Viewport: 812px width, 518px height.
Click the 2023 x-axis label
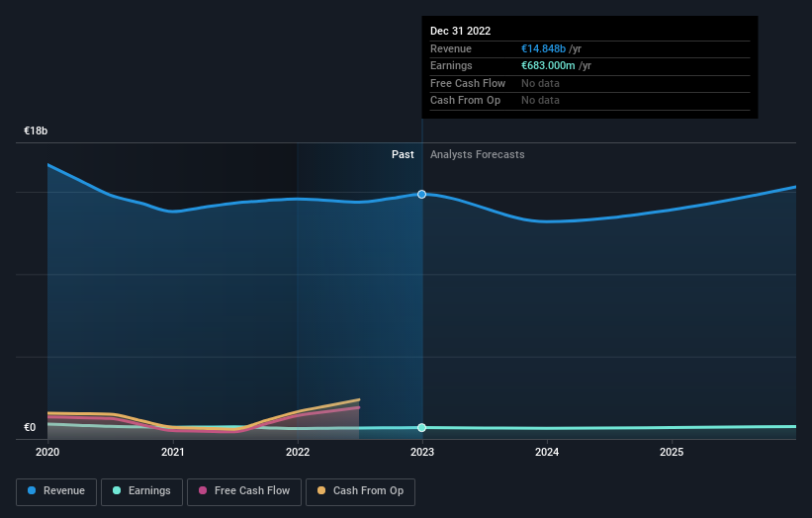[x=422, y=452]
